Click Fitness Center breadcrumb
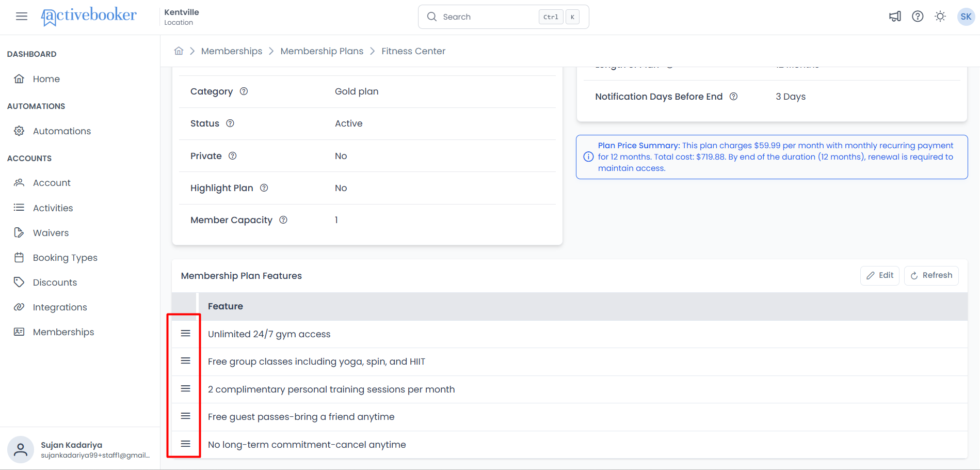 point(413,51)
